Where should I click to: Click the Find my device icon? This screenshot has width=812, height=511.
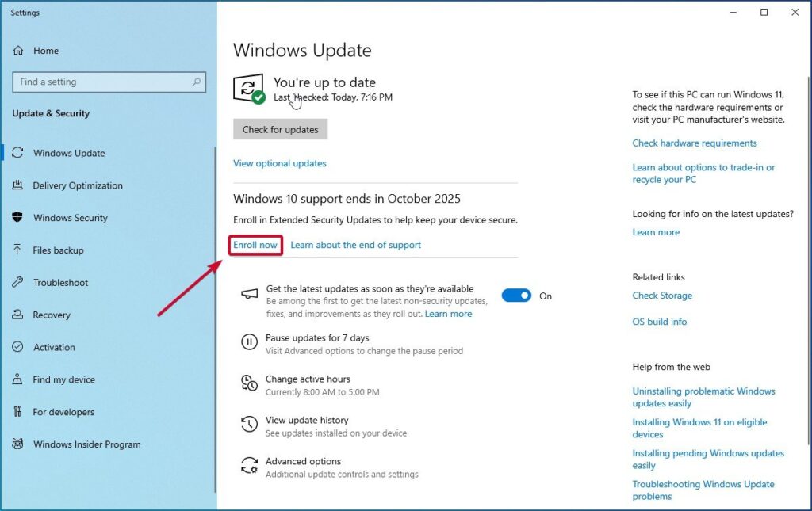pyautogui.click(x=18, y=379)
